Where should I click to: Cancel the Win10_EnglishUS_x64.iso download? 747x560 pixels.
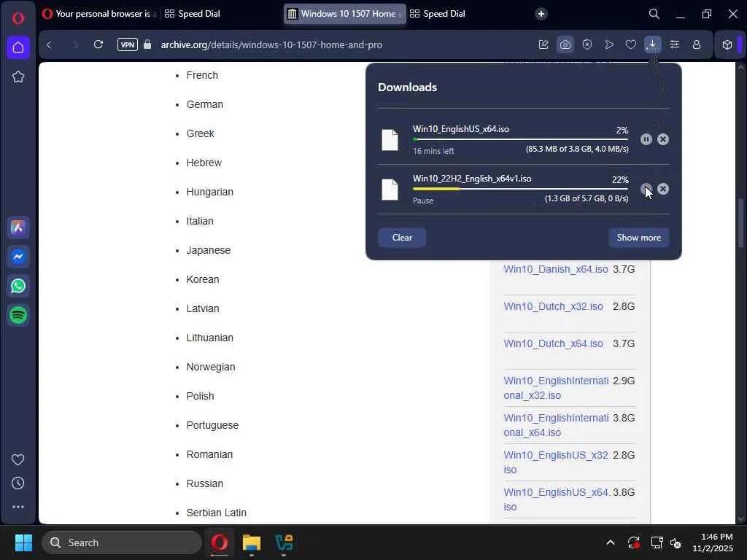(x=662, y=139)
